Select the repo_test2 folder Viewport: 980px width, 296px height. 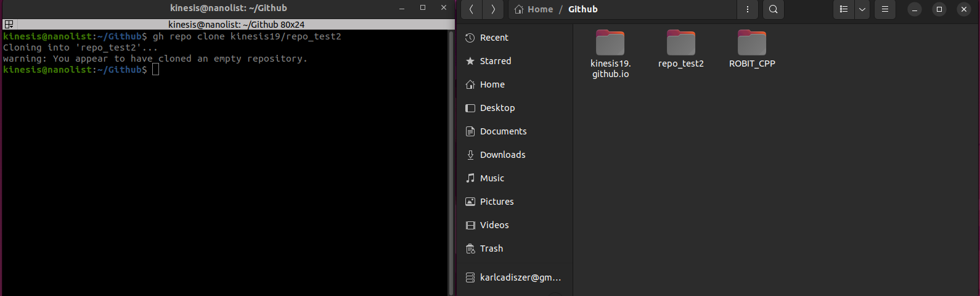pos(681,49)
